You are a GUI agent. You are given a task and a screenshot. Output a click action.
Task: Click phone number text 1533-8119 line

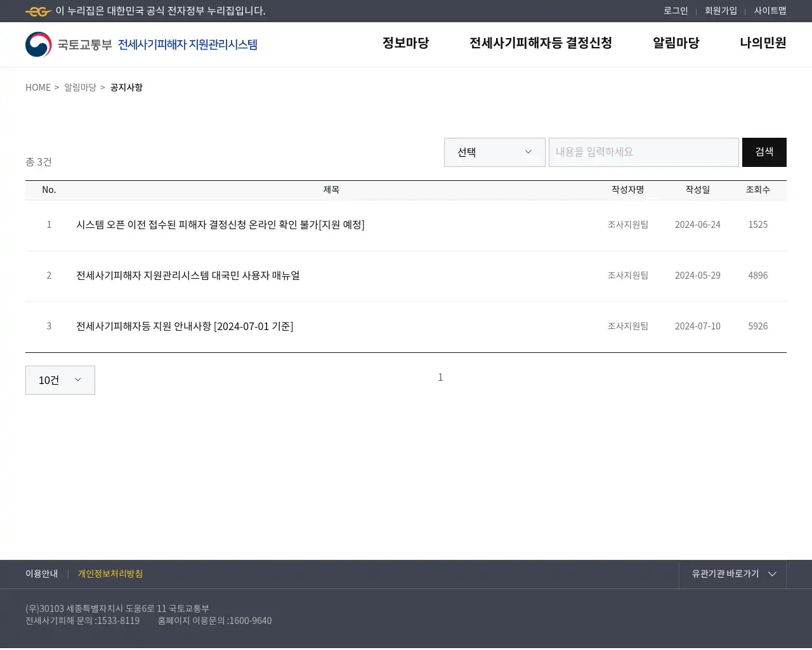pos(82,621)
